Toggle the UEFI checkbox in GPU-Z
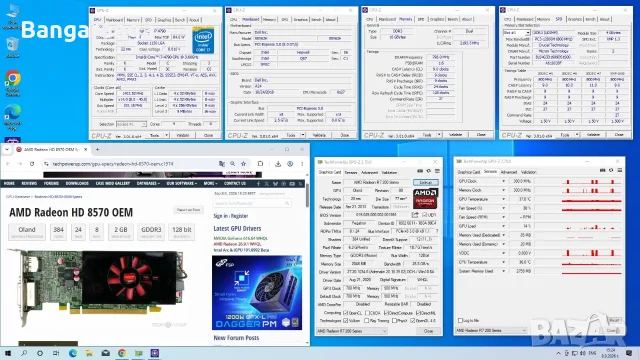The width and height of the screenshot is (640, 360). click(x=424, y=215)
